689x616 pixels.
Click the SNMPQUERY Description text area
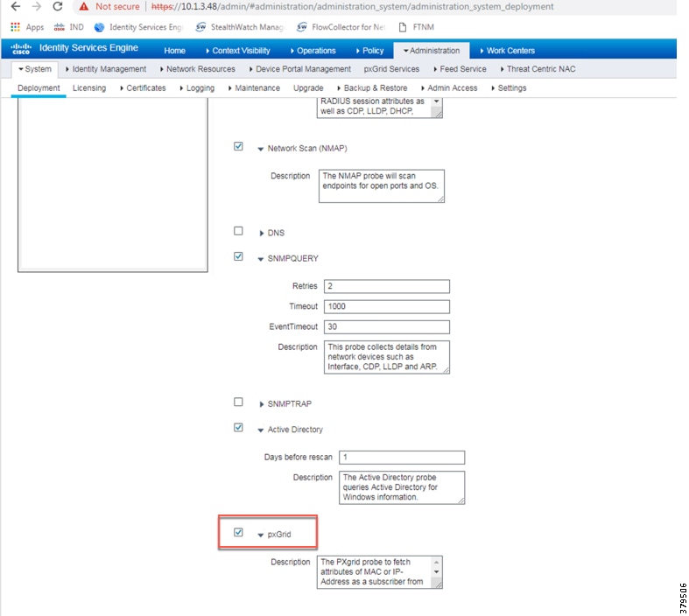point(387,357)
